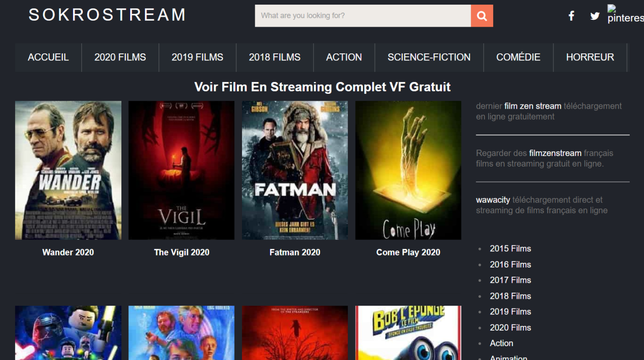Click the 'Come Play 2020' title link
Viewport: 644px width, 360px height.
coord(408,252)
